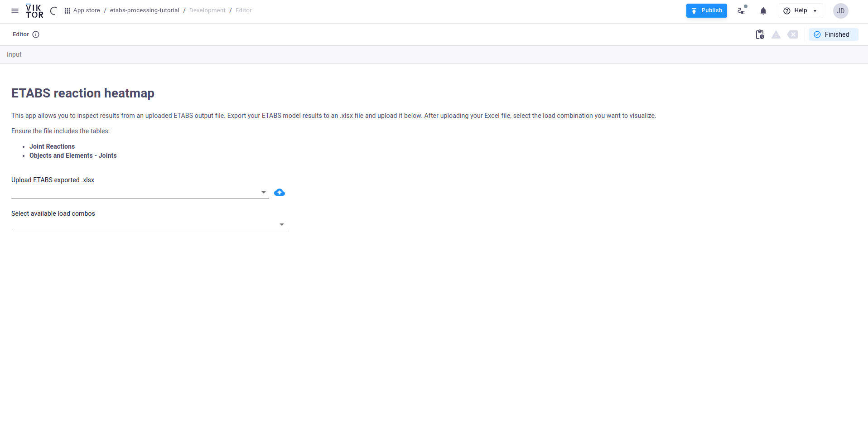This screenshot has height=432, width=868.
Task: Open the notifications bell
Action: (763, 11)
